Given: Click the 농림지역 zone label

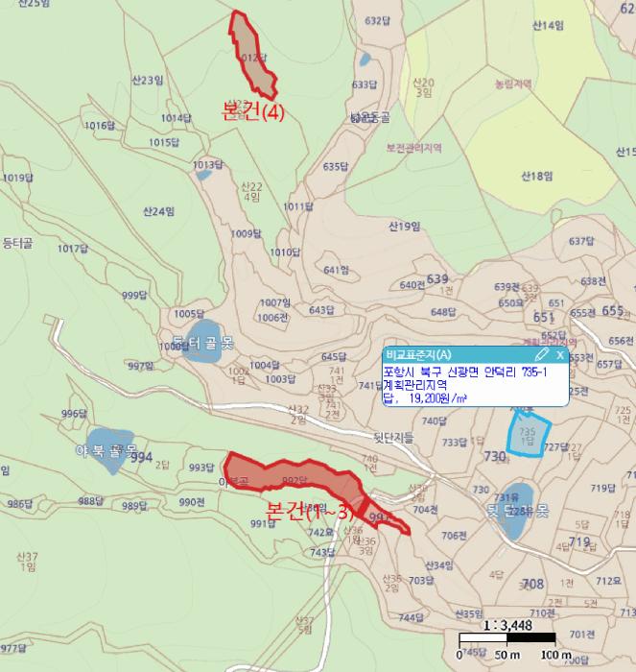Looking at the screenshot, I should (x=513, y=84).
